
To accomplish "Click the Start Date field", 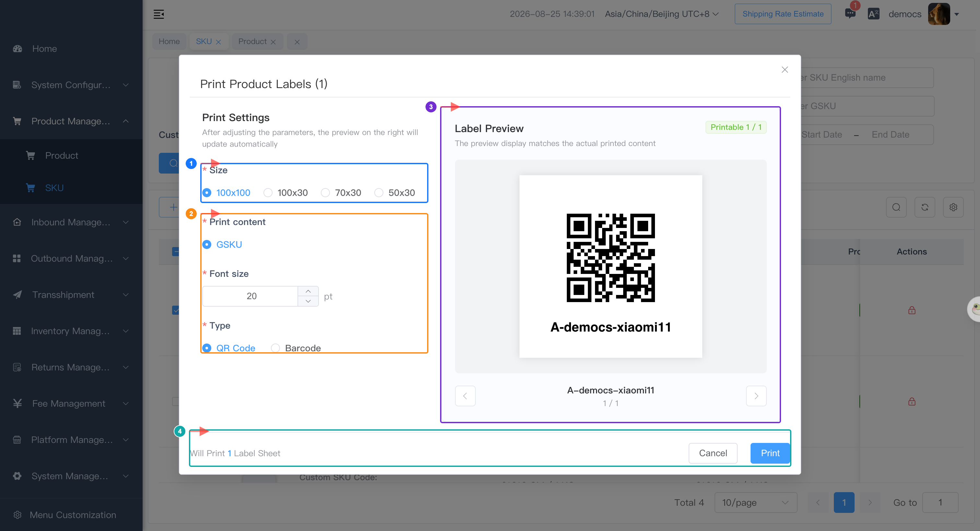I will click(822, 135).
